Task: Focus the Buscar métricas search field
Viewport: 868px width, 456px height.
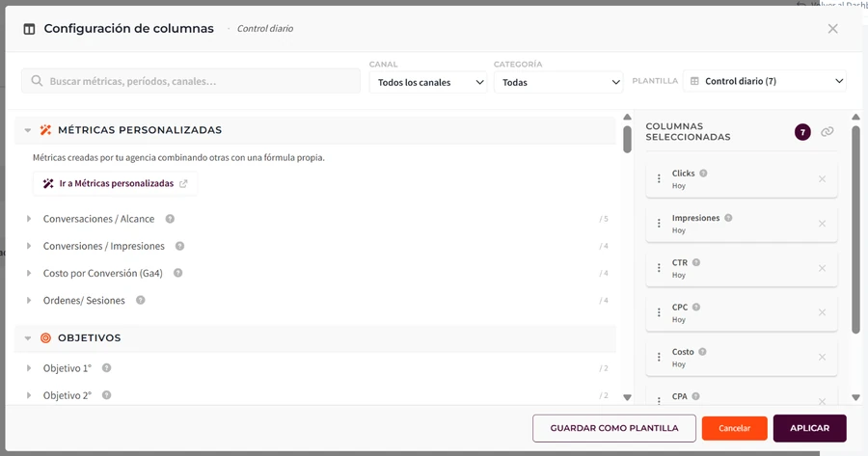Action: (x=191, y=81)
